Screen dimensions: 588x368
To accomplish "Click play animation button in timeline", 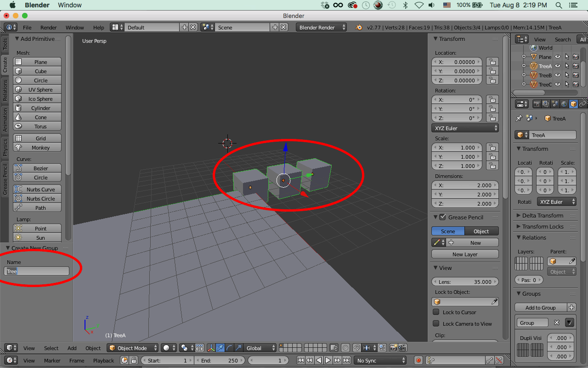I will click(328, 360).
